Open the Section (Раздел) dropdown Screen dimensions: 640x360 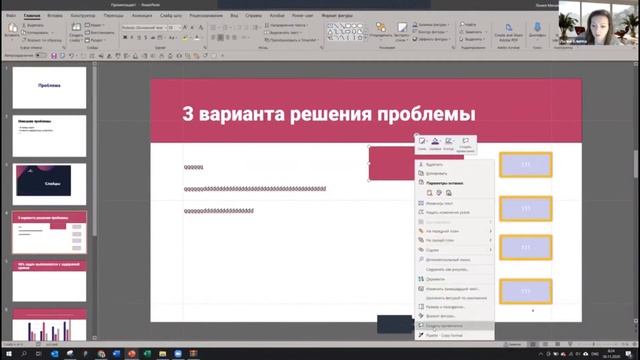tap(95, 40)
